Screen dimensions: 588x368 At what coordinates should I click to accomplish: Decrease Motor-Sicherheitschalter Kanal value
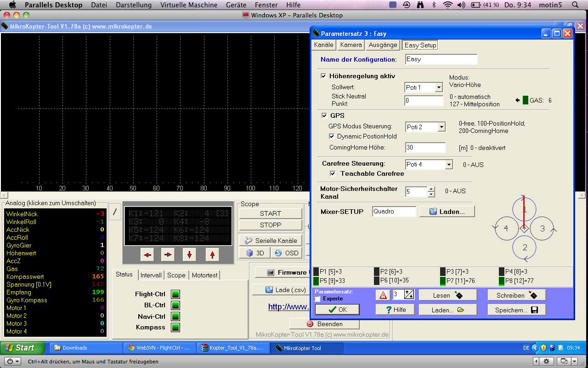[431, 195]
